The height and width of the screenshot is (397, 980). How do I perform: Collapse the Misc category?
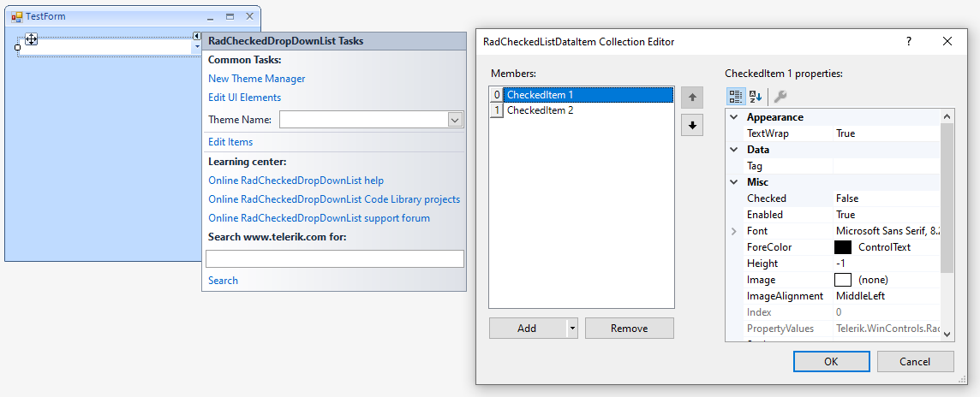[734, 182]
